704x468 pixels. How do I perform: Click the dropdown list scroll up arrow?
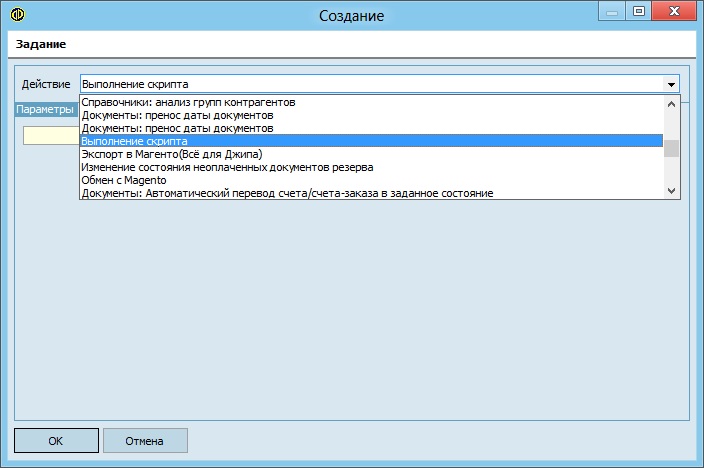[x=671, y=104]
